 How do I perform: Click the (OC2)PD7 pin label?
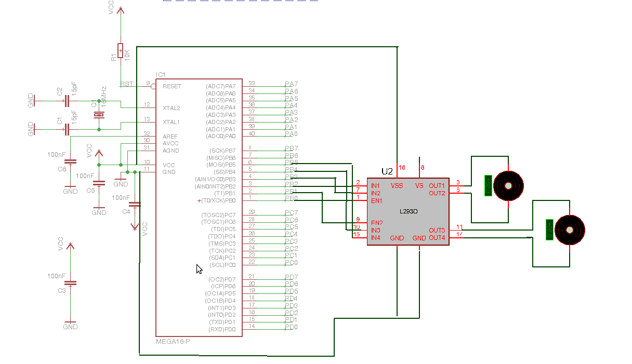(222, 279)
